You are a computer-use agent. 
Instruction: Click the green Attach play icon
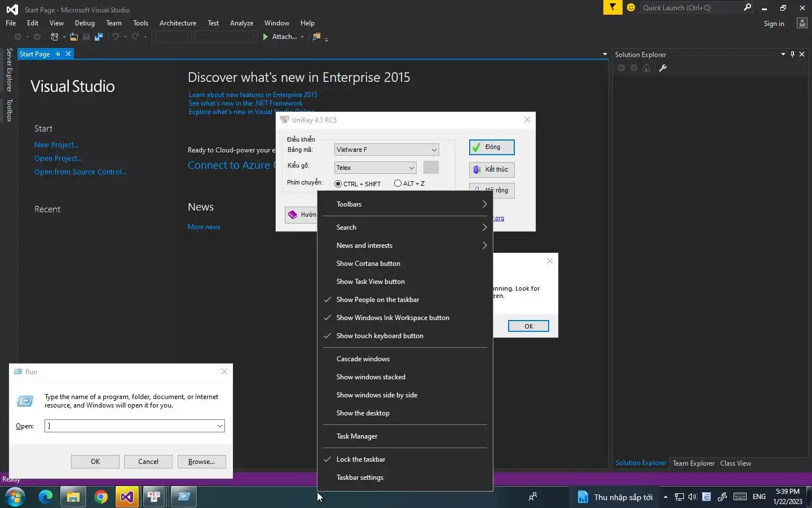(x=266, y=37)
